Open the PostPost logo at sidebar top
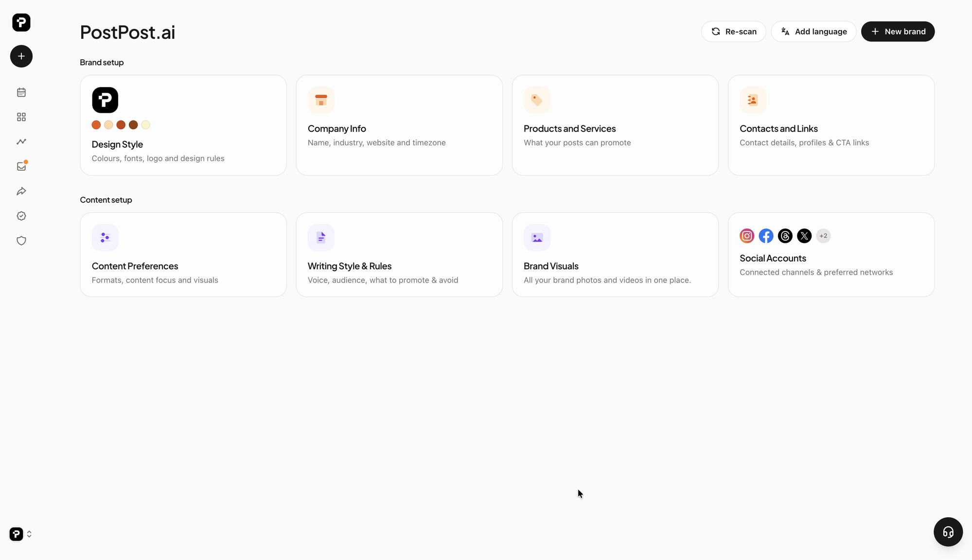Image resolution: width=972 pixels, height=560 pixels. (21, 22)
